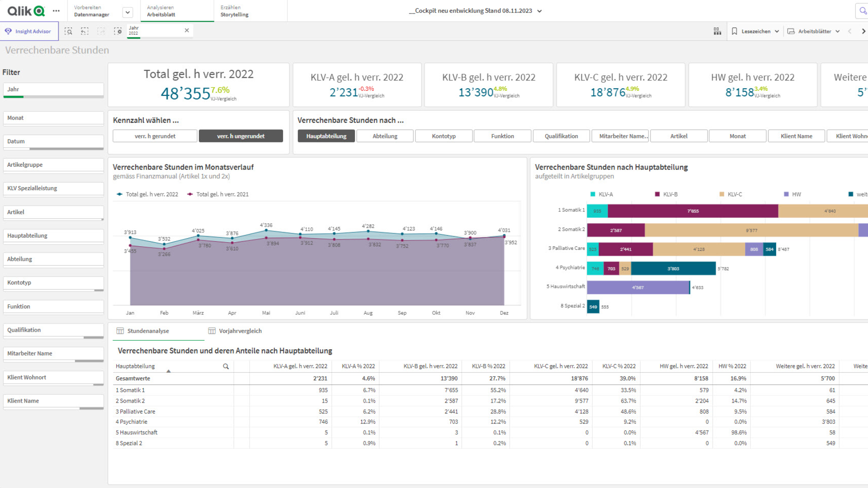The image size is (868, 488).
Task: Go to next sheet arrow
Action: tap(863, 31)
